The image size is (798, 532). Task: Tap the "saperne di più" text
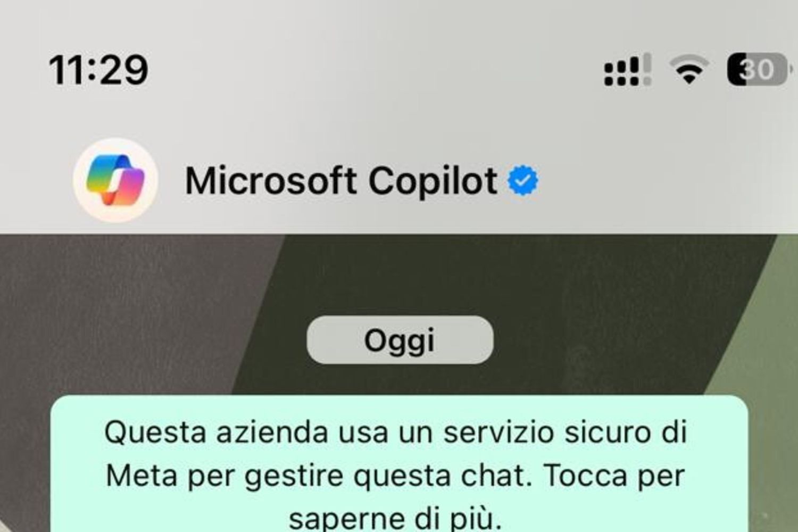pyautogui.click(x=395, y=518)
